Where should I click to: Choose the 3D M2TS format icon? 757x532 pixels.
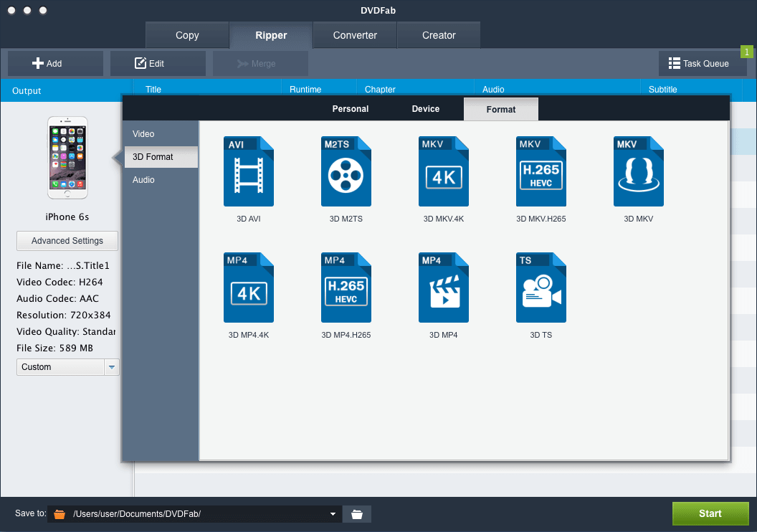coord(346,171)
